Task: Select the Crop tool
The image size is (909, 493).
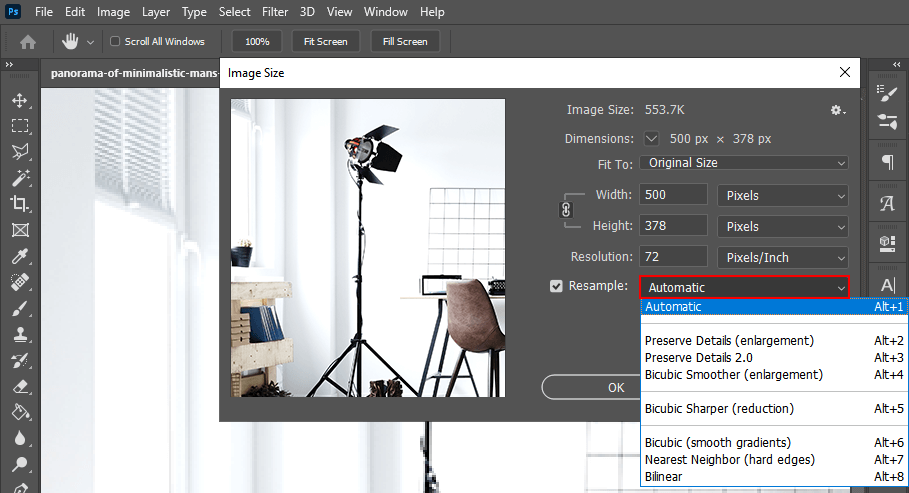Action: click(x=19, y=204)
